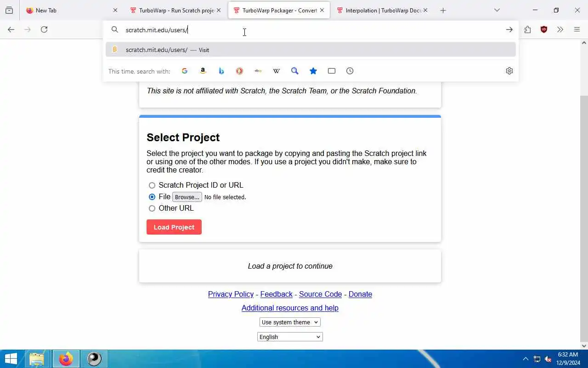Visit the scratch.mit.edu/users/ suggestion
588x368 pixels.
pos(311,50)
